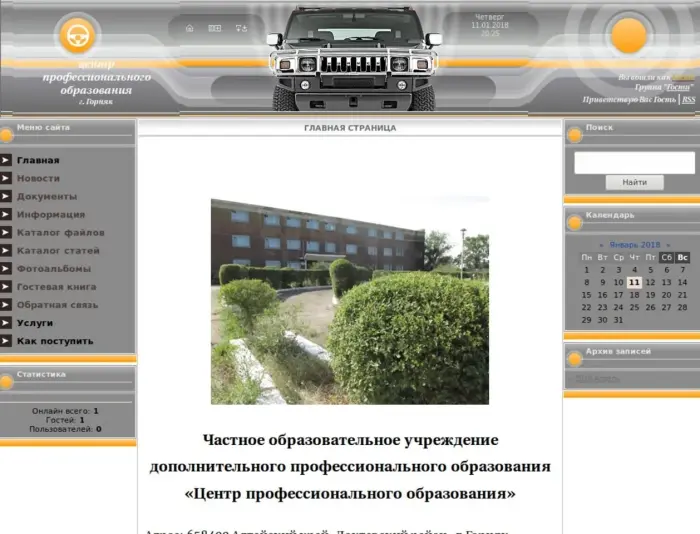The width and height of the screenshot is (700, 534).
Task: Click the Hummer image in the header
Action: point(354,58)
